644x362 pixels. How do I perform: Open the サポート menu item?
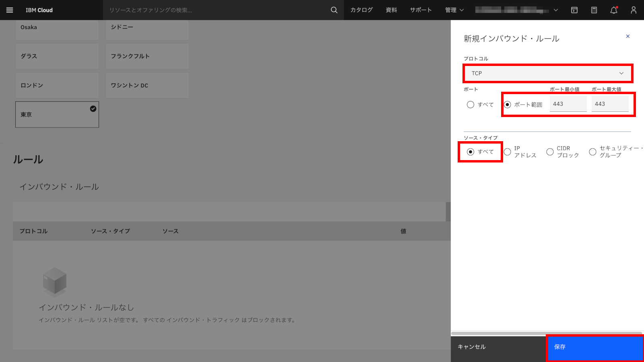coord(420,10)
